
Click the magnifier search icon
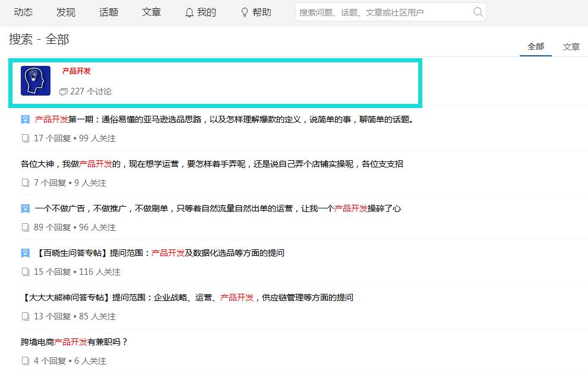coord(478,12)
